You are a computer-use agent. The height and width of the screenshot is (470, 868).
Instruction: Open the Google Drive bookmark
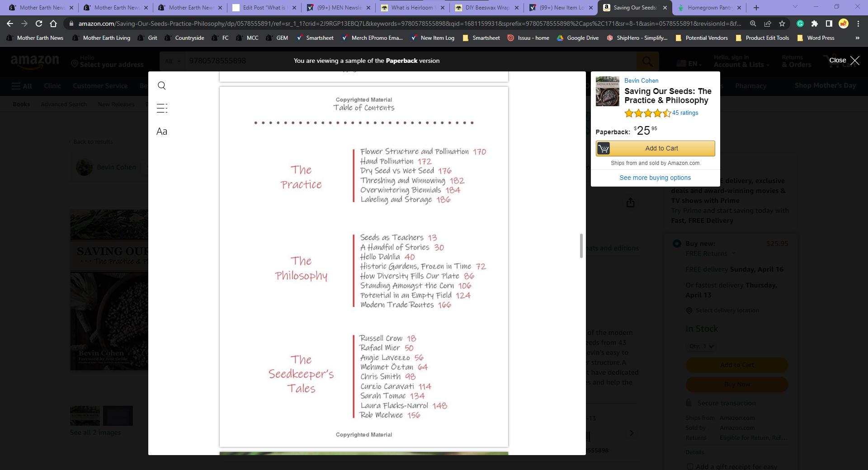pyautogui.click(x=577, y=38)
